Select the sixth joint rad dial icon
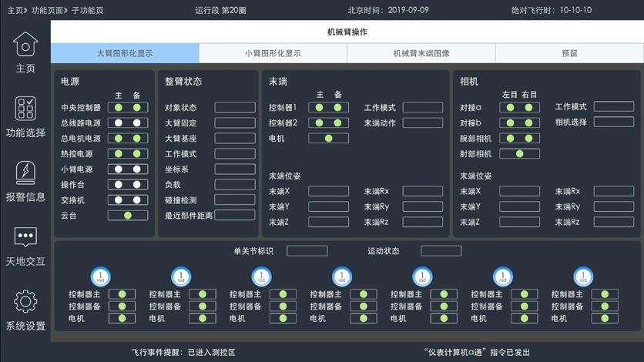 503,277
